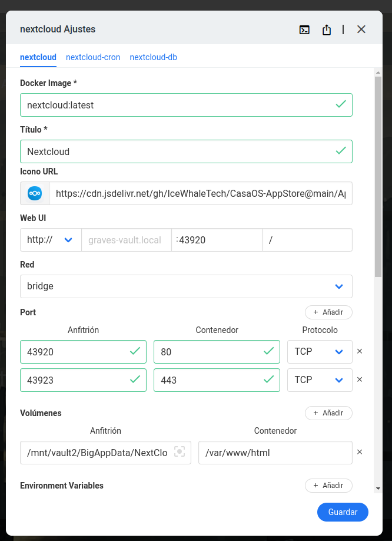Open the http:// protocol dropdown
The image size is (392, 541).
point(50,239)
